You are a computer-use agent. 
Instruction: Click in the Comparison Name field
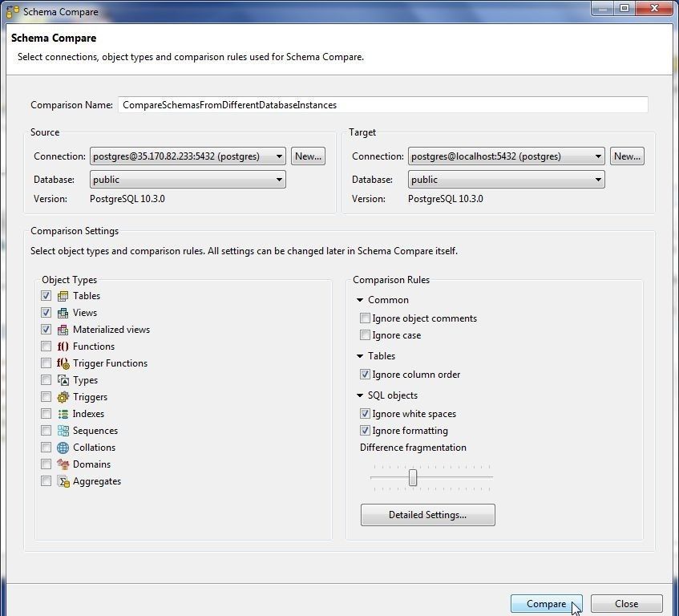[x=383, y=105]
